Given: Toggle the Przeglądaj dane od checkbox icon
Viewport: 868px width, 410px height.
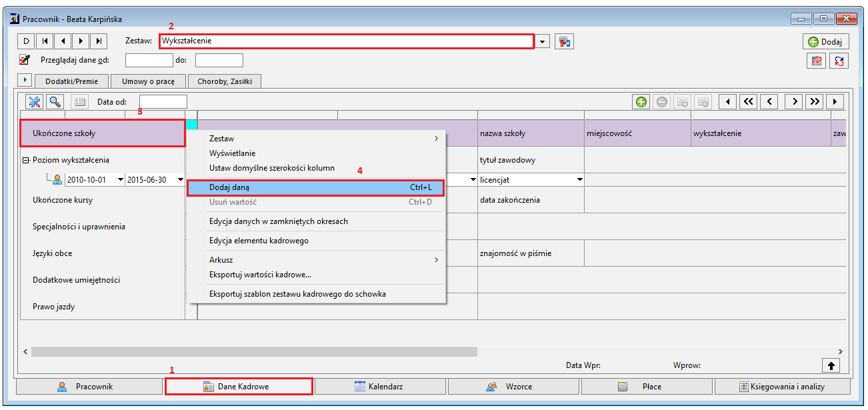Looking at the screenshot, I should 25,60.
